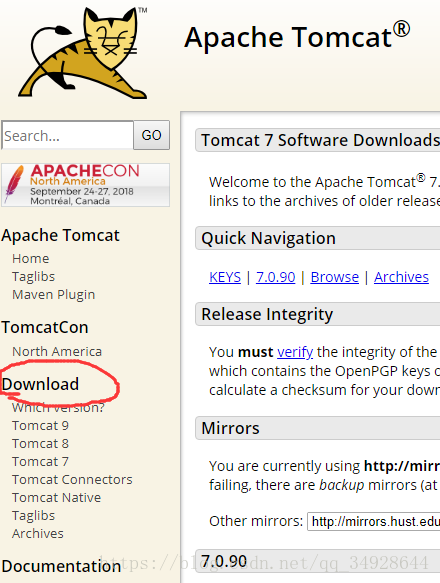
Task: Jump to 7.0.90 quick navigation link
Action: 276,277
